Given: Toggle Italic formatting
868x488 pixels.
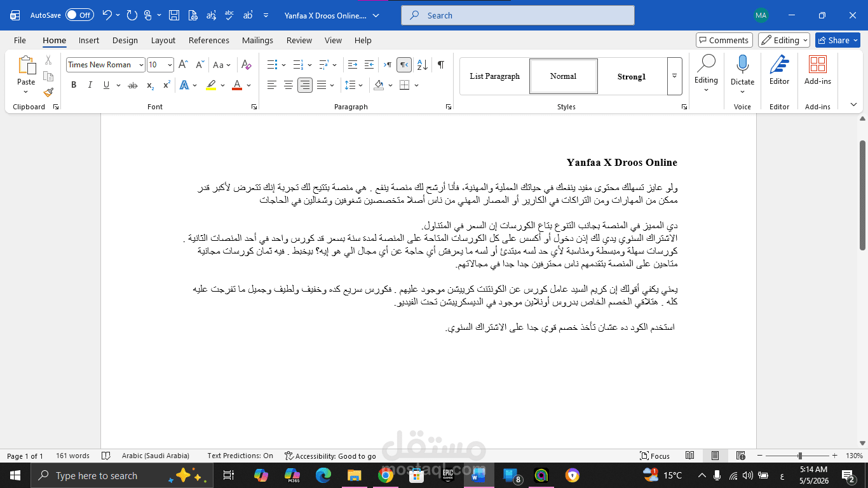Looking at the screenshot, I should 90,85.
